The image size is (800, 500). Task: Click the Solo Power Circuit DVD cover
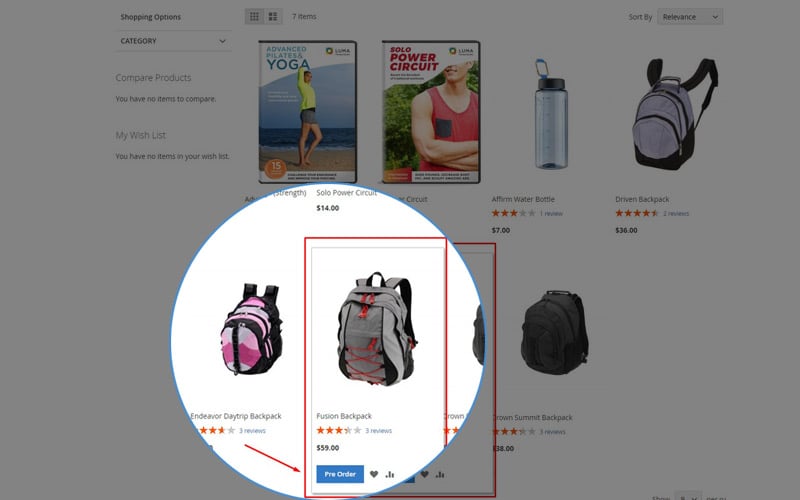431,112
